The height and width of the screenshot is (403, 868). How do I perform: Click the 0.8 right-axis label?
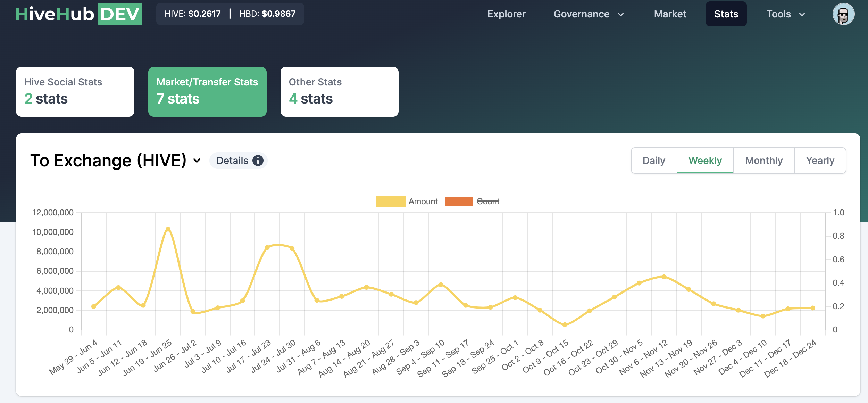tap(838, 236)
